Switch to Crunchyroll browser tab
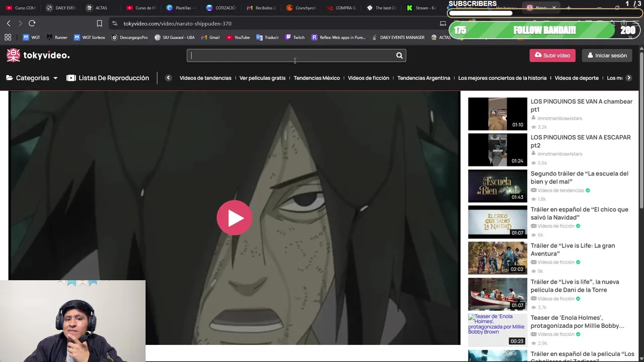Screen dimensions: 644x362 (301, 8)
